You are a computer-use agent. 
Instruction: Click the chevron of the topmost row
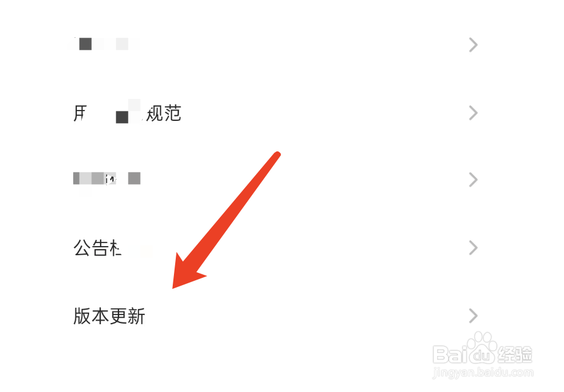coord(474,45)
